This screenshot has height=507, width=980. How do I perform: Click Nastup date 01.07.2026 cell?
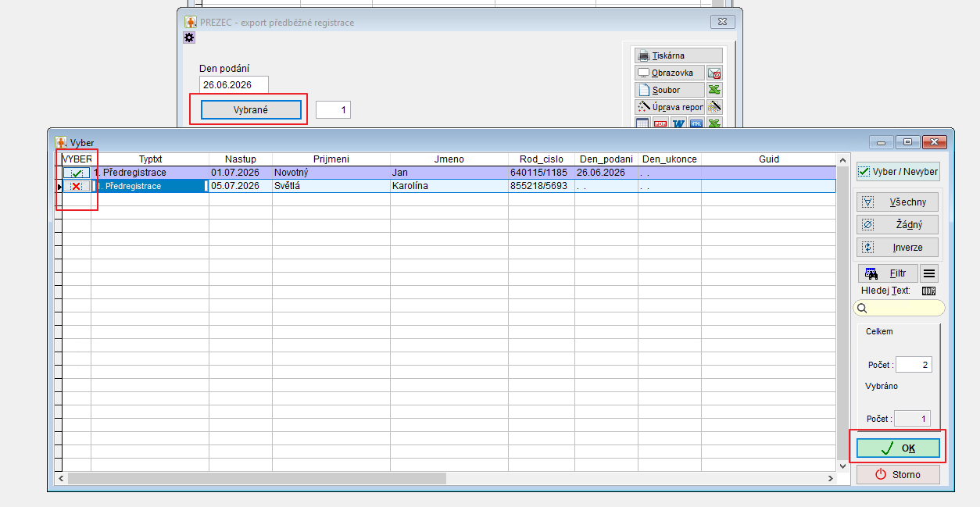(x=241, y=173)
